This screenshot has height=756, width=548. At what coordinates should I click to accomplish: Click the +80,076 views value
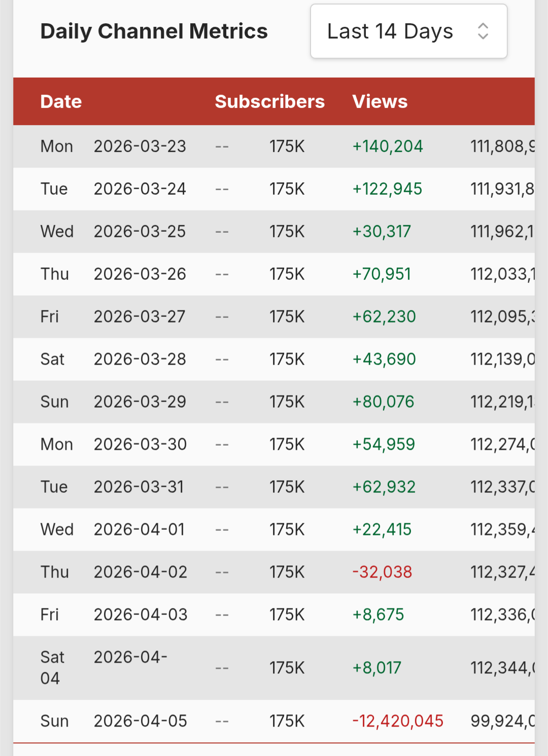click(383, 402)
